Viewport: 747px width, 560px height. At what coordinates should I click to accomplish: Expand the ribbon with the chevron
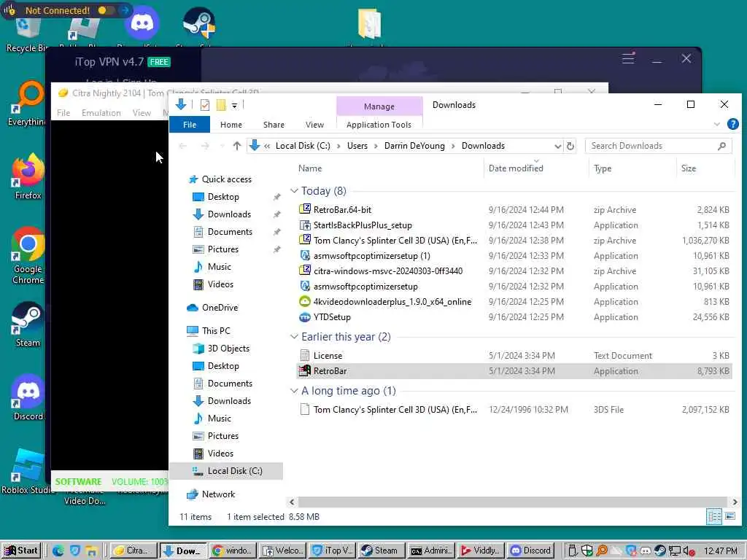click(716, 124)
